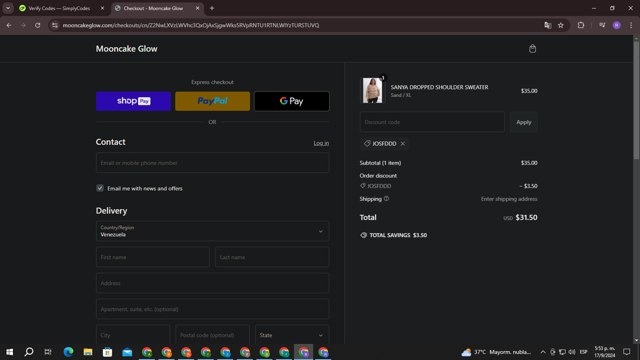Click the SANYA DROPPED SHOULDER SWEATER title
Screen dimensions: 640x360
[439, 87]
